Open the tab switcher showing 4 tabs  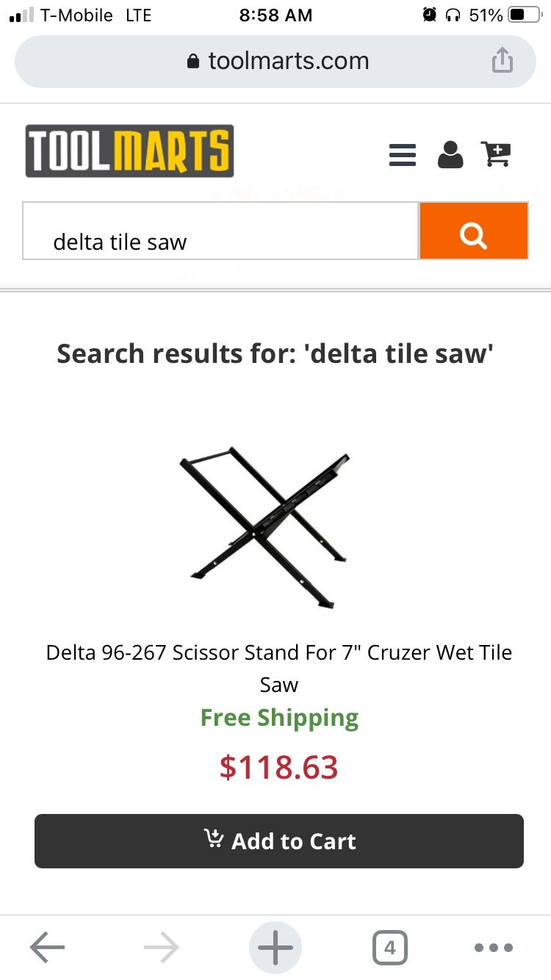(389, 948)
